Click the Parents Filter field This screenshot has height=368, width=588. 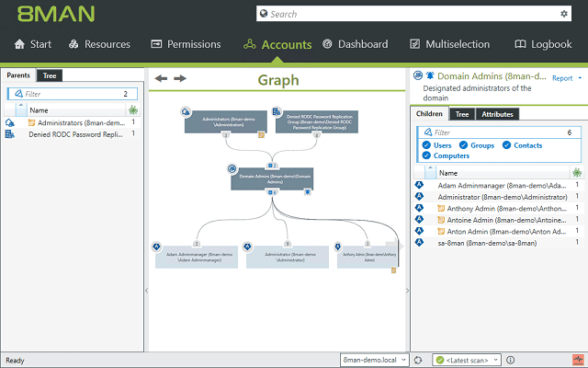[72, 94]
